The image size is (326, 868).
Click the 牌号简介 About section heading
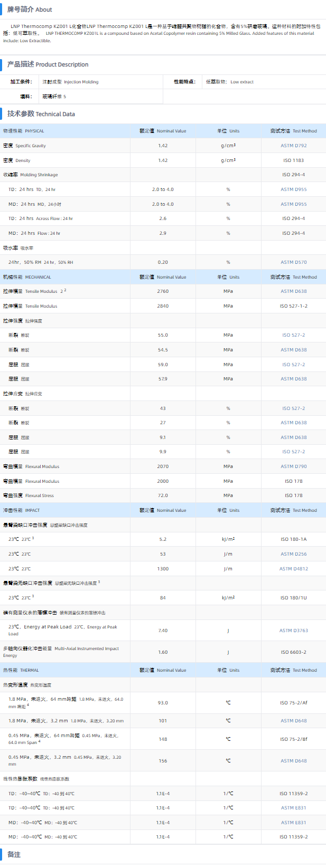[30, 9]
